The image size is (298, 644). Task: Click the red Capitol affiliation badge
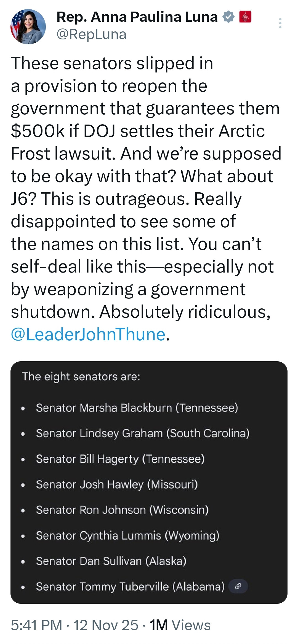click(245, 17)
